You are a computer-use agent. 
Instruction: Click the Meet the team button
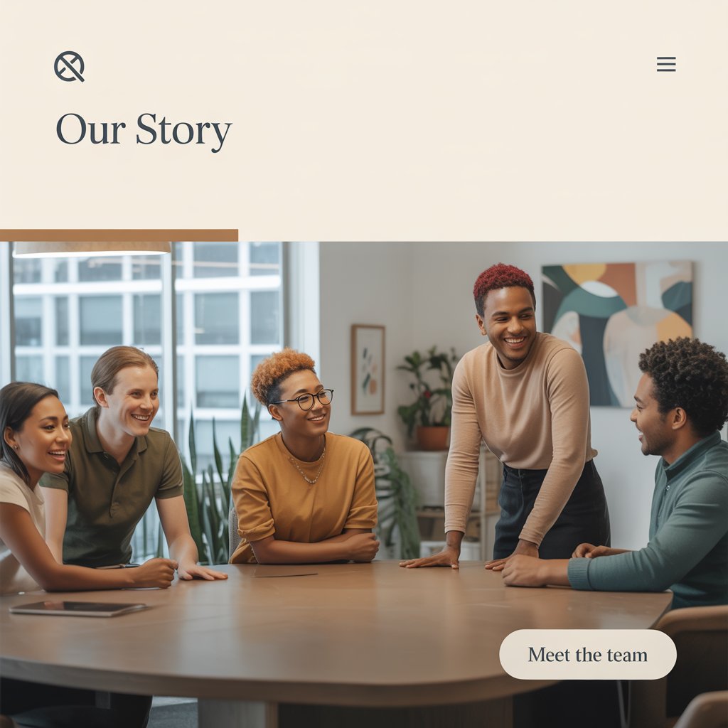click(x=587, y=654)
